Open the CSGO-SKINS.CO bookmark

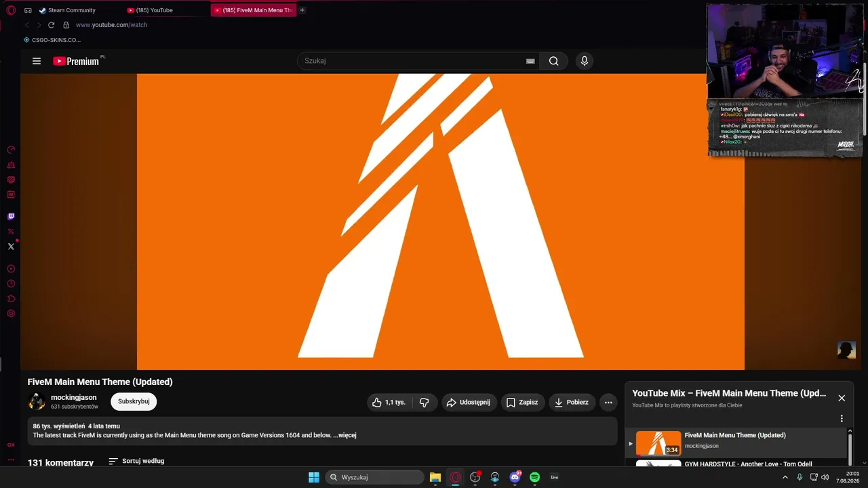[52, 40]
